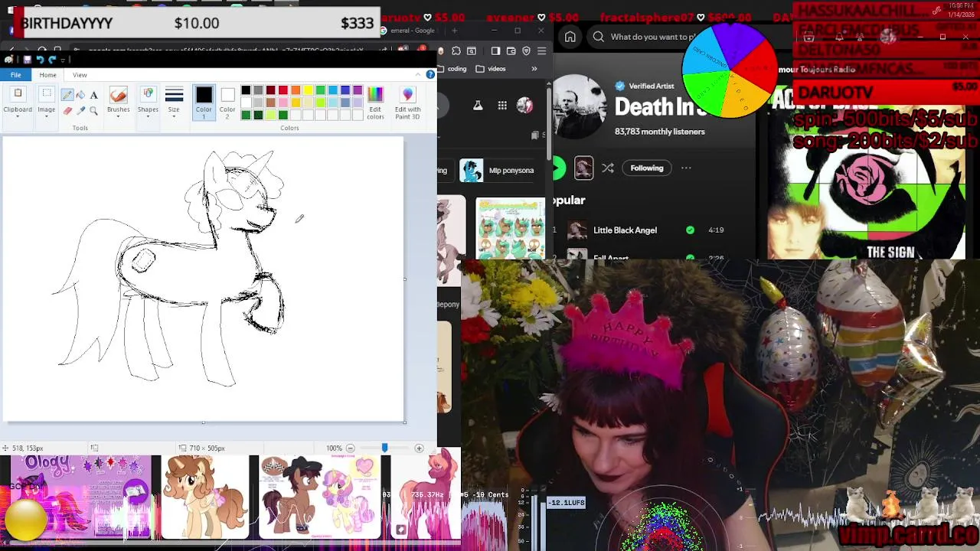The height and width of the screenshot is (551, 980).
Task: Select Color 1 in Paint
Action: point(204,102)
